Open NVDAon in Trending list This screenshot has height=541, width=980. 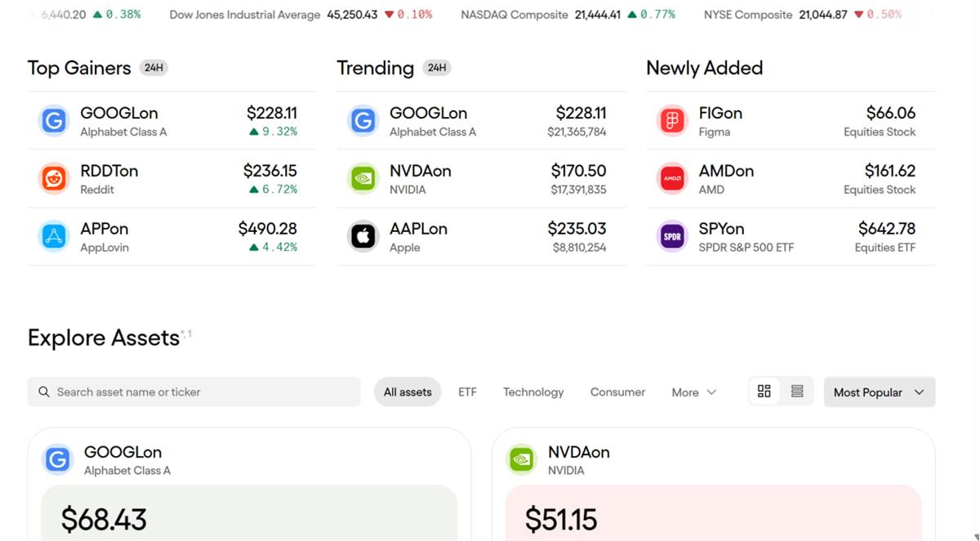click(481, 179)
